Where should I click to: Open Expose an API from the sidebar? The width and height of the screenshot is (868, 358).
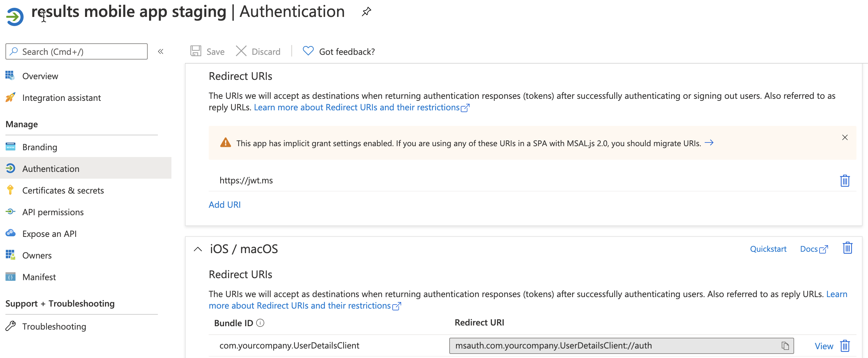11,233
